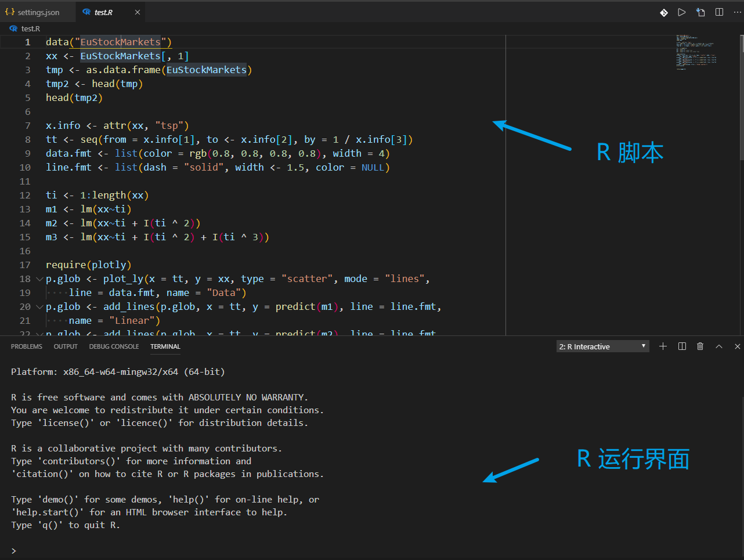Click the open changes file icon
The height and width of the screenshot is (560, 744).
click(x=700, y=12)
